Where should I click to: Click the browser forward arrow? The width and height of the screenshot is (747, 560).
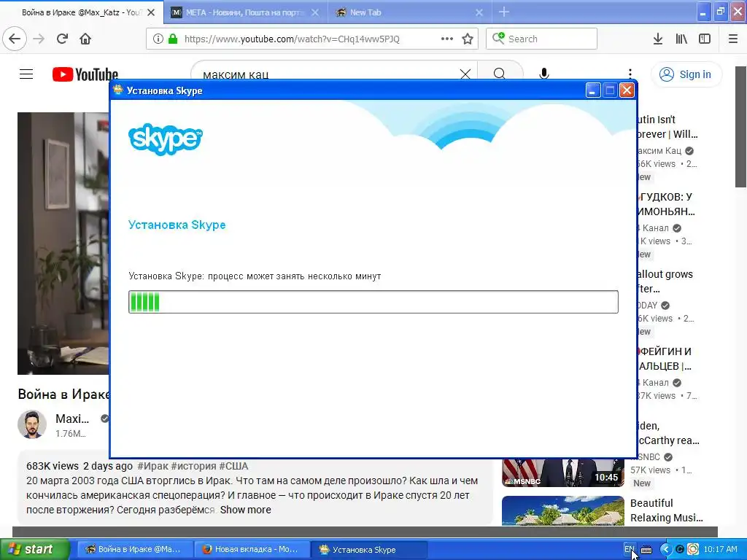[39, 39]
